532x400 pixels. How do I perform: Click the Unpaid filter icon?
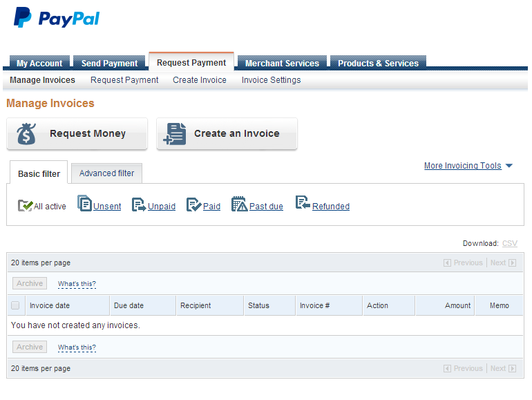click(139, 204)
